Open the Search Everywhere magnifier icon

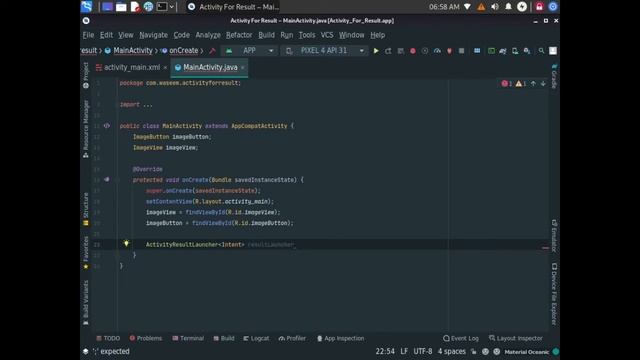541,51
